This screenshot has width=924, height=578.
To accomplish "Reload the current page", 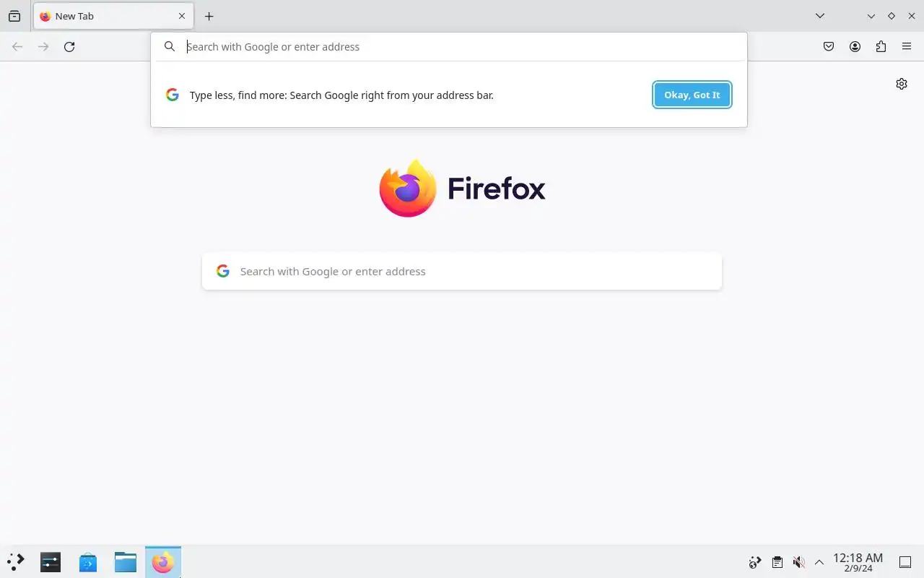I will (69, 47).
